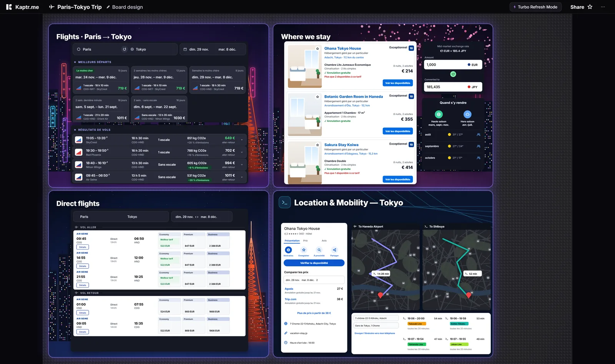The width and height of the screenshot is (615, 364).
Task: Expand the 649 € SkyCrest flight row
Action: pos(242,140)
